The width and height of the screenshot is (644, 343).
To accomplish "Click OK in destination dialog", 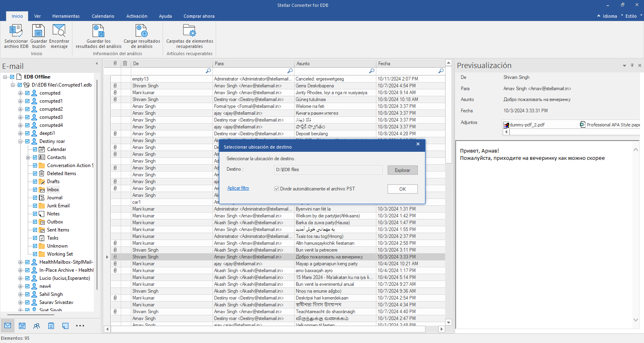I will 402,189.
